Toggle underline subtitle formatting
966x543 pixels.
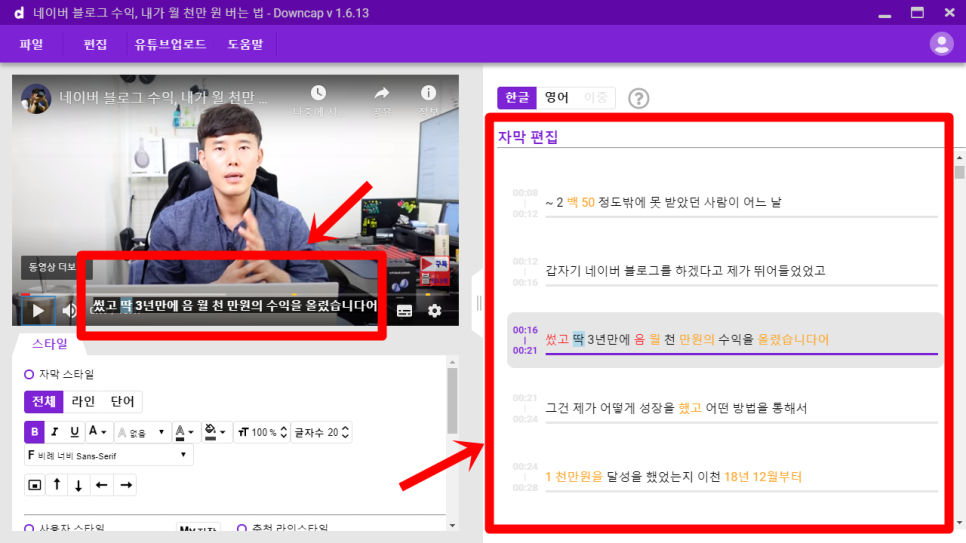click(x=74, y=432)
